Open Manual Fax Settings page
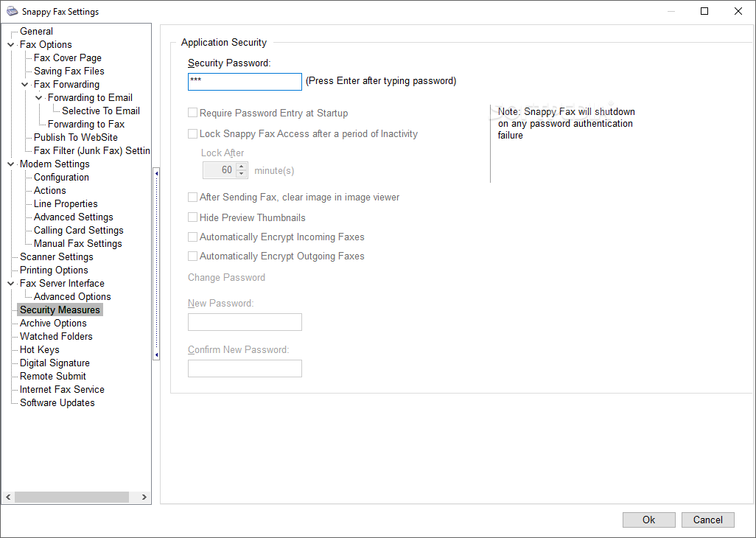Image resolution: width=756 pixels, height=538 pixels. pyautogui.click(x=77, y=243)
